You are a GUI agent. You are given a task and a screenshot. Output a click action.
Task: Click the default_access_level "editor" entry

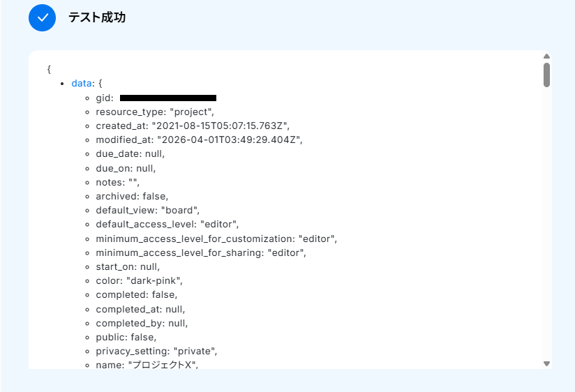click(x=167, y=224)
